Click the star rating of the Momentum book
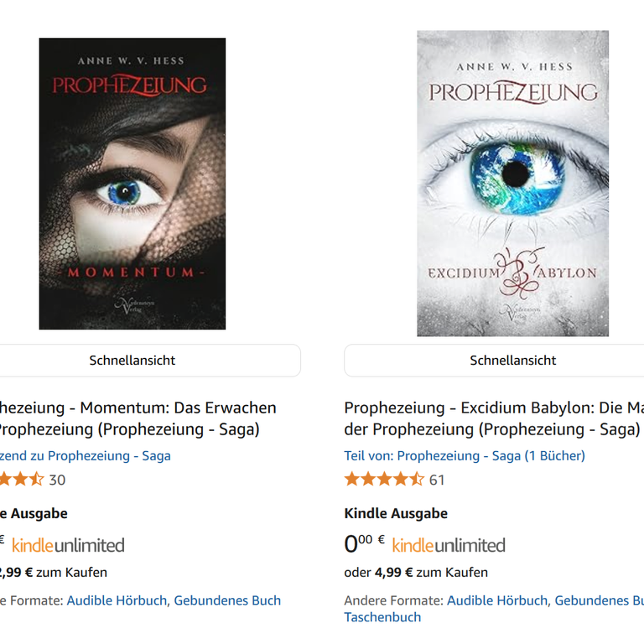This screenshot has width=644, height=644. (22, 480)
